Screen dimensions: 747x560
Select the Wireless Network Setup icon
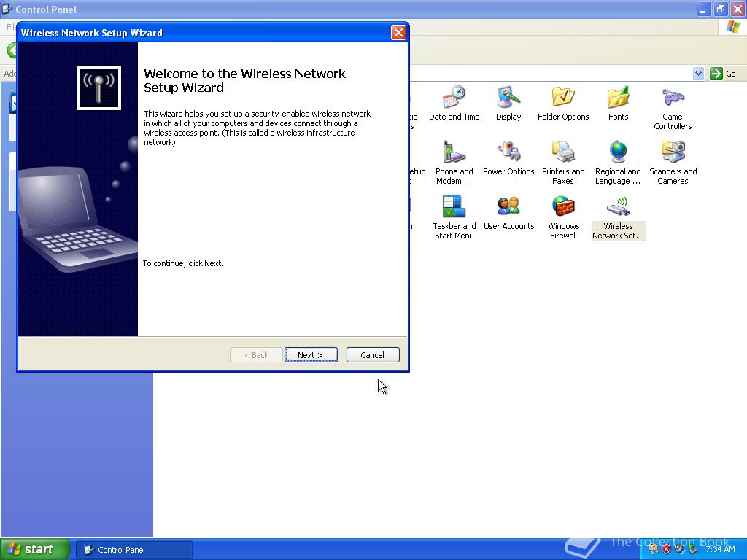(x=618, y=206)
